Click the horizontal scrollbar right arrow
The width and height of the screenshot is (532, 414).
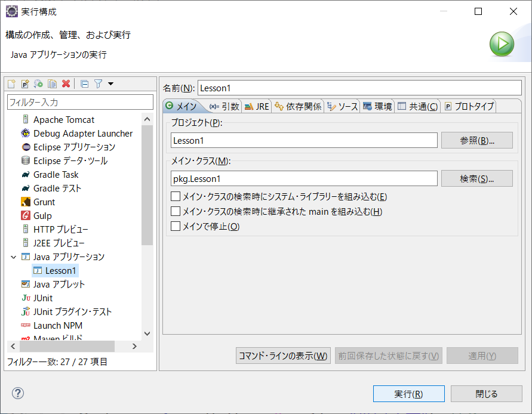pos(135,346)
